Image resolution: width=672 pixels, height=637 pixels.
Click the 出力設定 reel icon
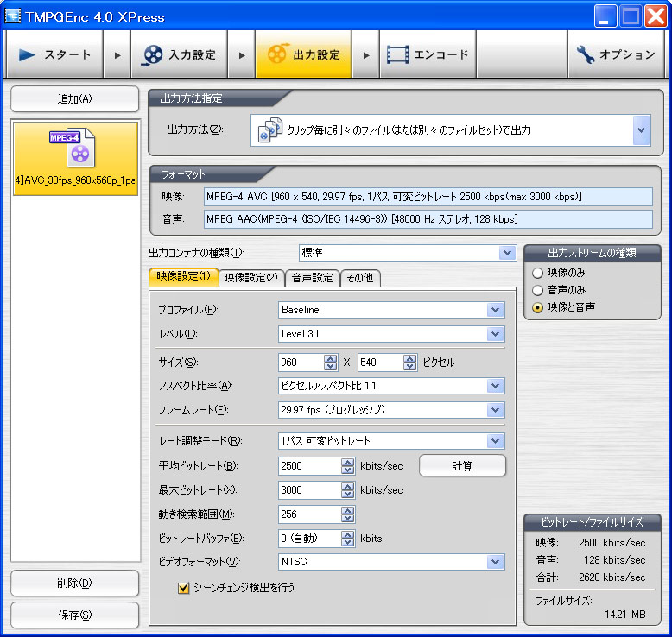tap(277, 54)
